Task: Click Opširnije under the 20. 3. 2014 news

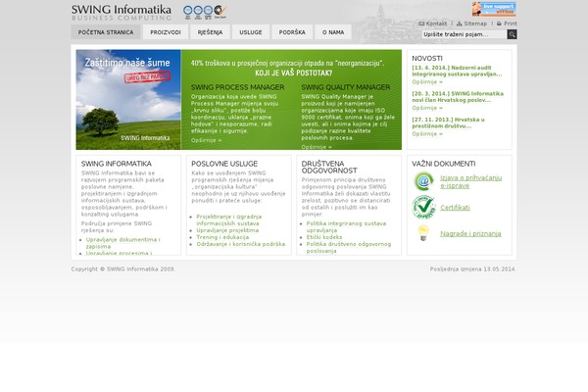Action: pyautogui.click(x=427, y=108)
